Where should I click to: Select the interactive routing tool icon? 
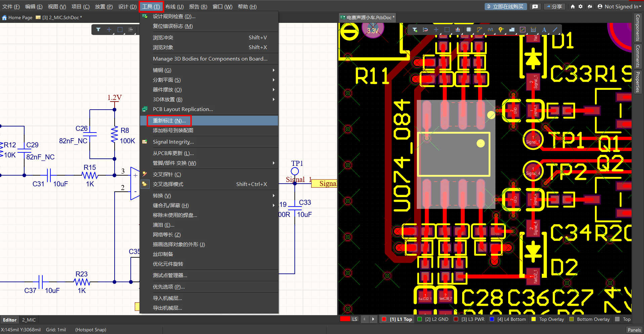pos(479,30)
